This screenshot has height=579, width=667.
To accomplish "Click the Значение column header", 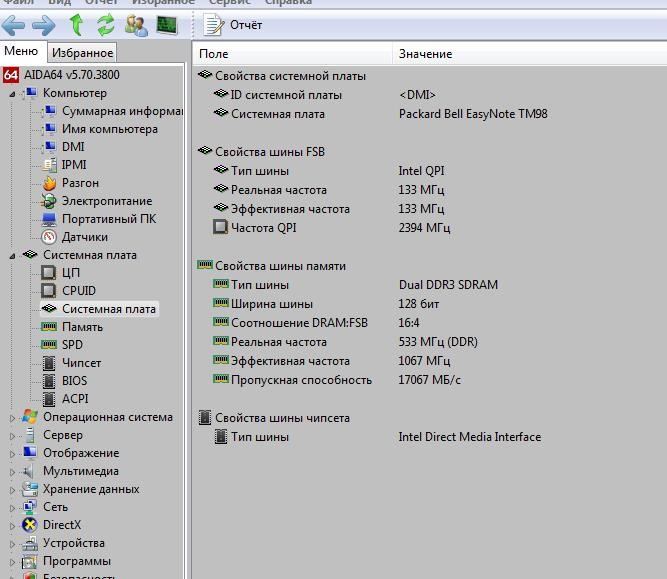I will tap(425, 54).
